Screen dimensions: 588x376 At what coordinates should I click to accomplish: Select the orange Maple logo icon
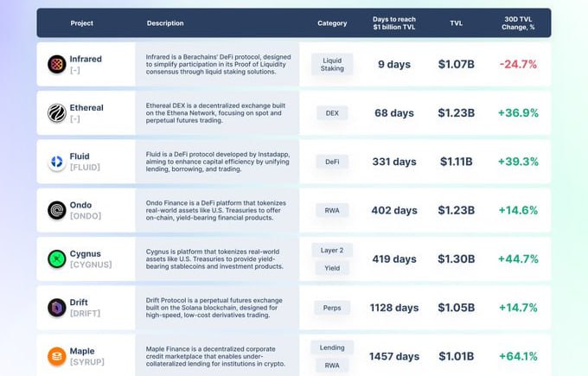(x=57, y=356)
